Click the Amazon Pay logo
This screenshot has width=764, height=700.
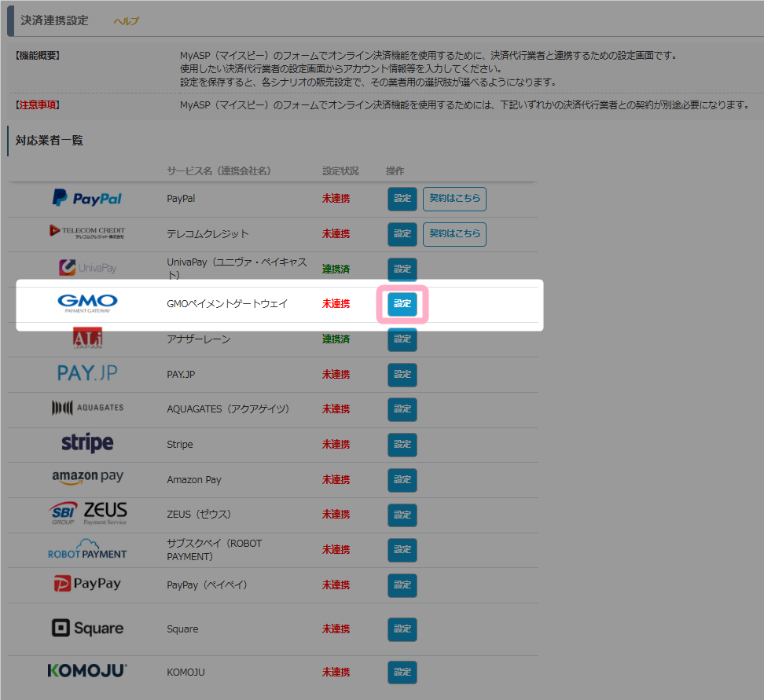87,478
